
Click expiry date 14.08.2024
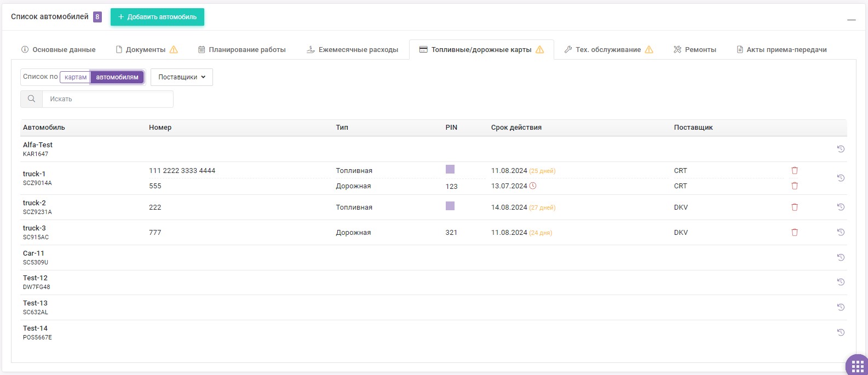[509, 207]
